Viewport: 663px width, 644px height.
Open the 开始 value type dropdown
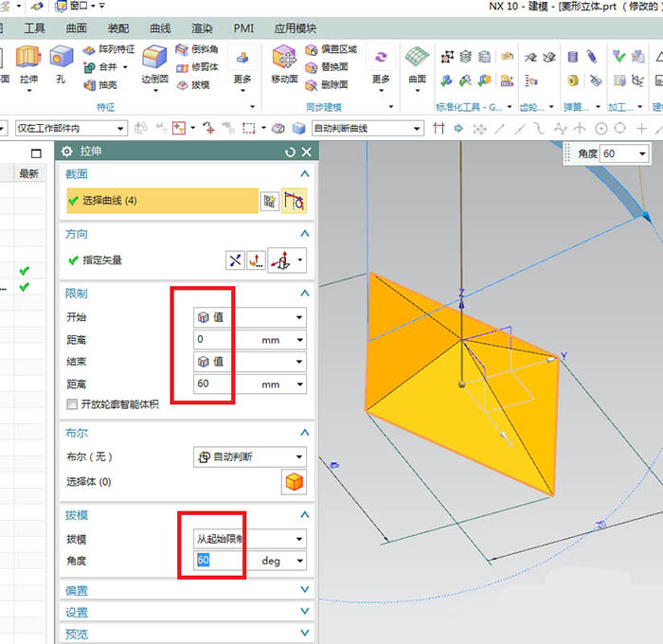[x=250, y=317]
